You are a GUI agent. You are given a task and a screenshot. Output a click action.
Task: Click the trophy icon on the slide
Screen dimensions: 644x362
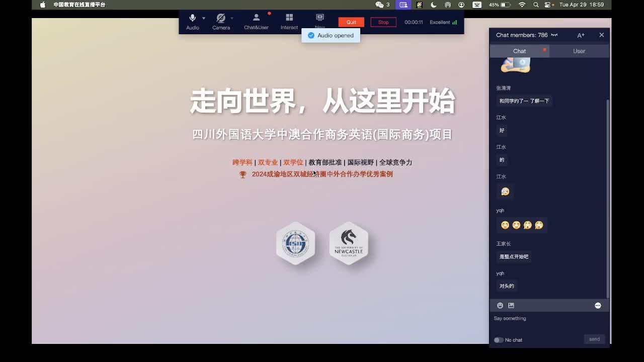tap(243, 174)
